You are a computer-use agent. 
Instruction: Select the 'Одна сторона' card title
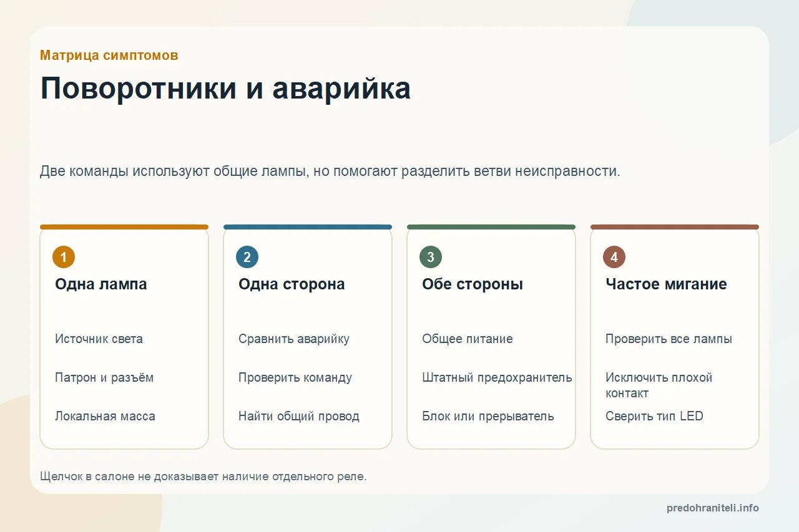coord(292,284)
